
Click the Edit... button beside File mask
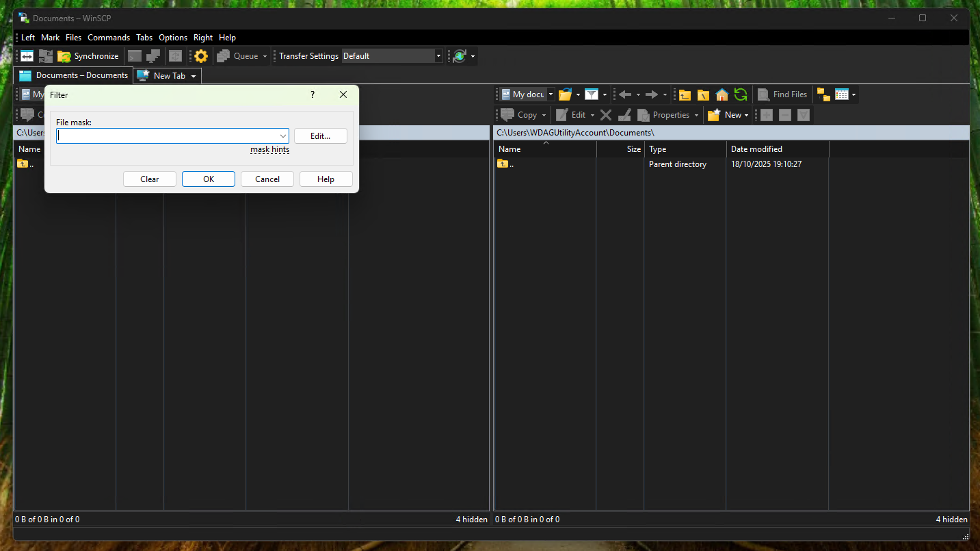tap(320, 136)
